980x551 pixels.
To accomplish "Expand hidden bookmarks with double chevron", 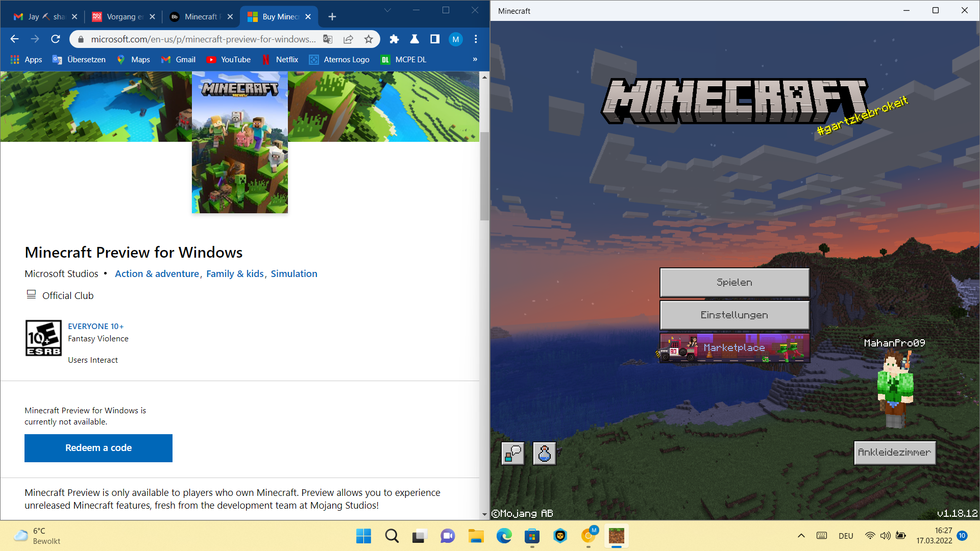I will tap(475, 60).
